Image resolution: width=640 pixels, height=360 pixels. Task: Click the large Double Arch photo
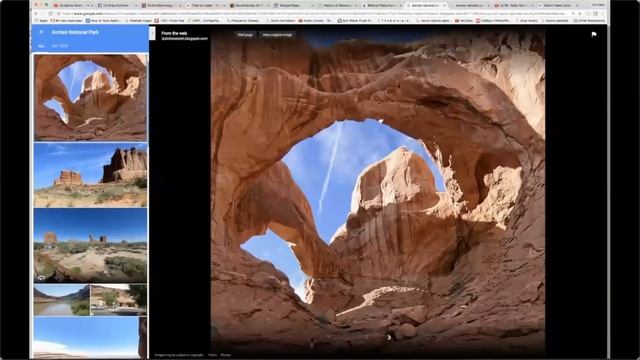378,192
